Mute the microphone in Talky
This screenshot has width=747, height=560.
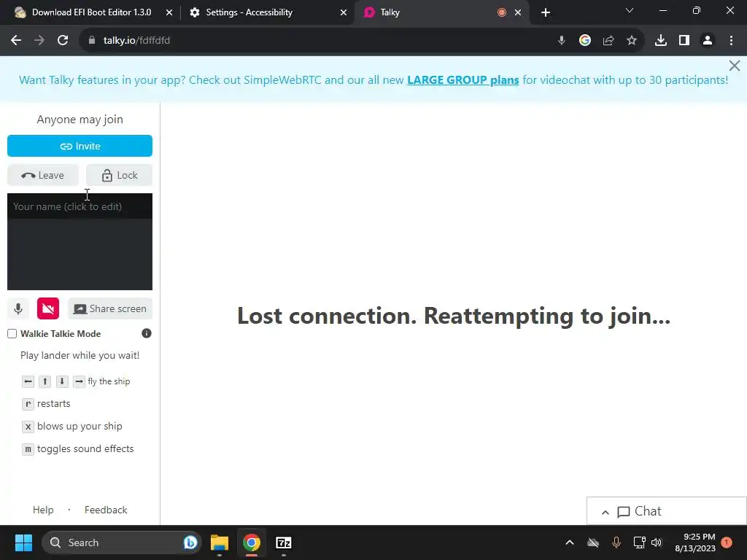click(18, 308)
